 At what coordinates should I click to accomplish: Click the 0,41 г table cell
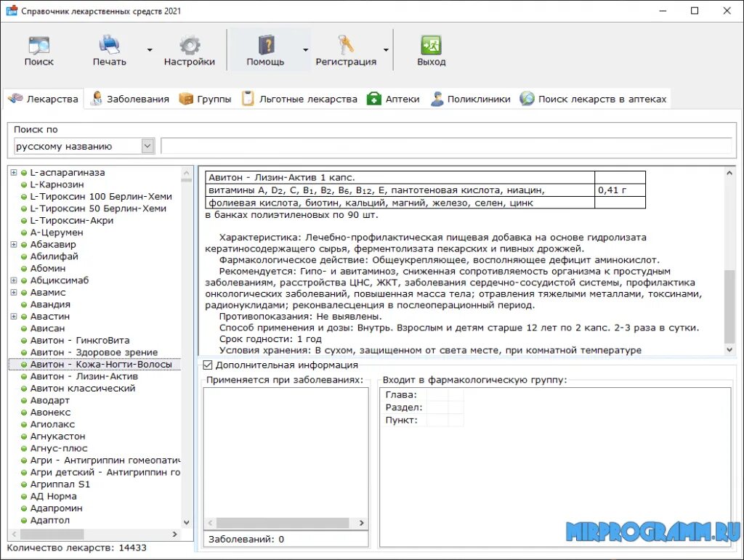pyautogui.click(x=620, y=190)
